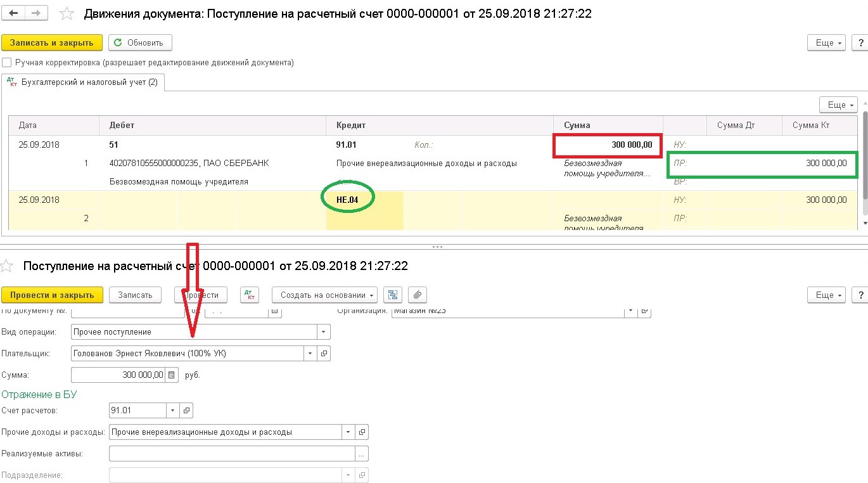This screenshot has width=868, height=483.
Task: Click the back navigation arrow
Action: tap(14, 13)
